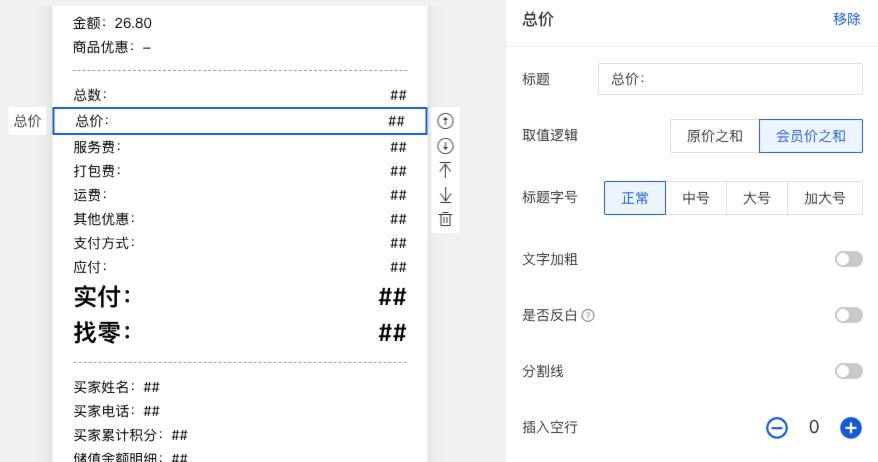Click the 标题 text input field

point(730,79)
